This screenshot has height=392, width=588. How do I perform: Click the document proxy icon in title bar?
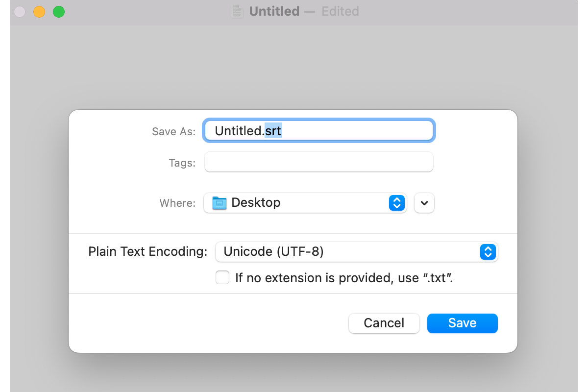pyautogui.click(x=237, y=11)
